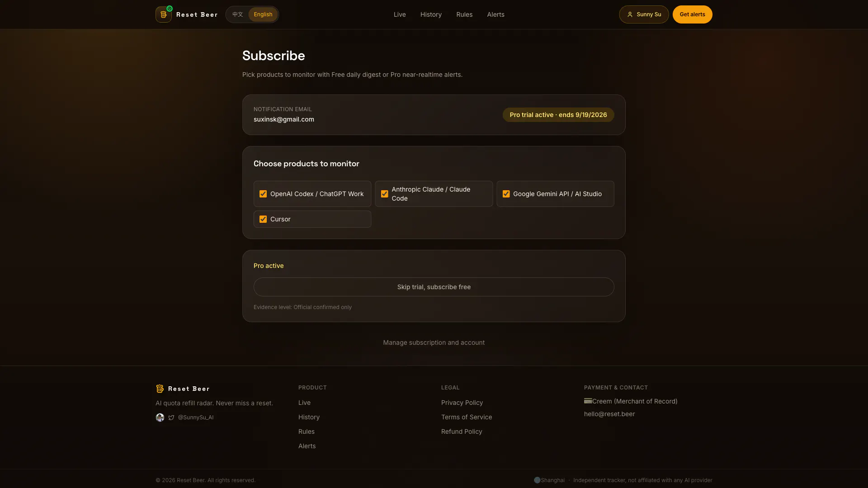Switch language to 中文
The width and height of the screenshot is (868, 488).
coord(238,14)
